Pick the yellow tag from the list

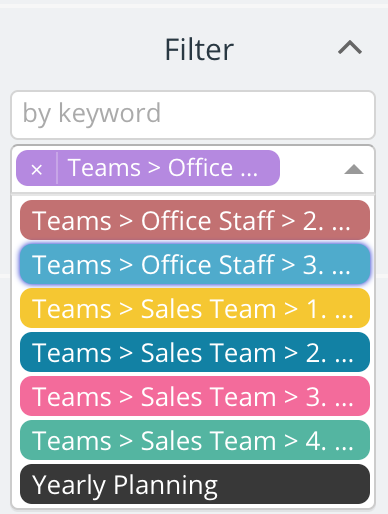(x=195, y=308)
